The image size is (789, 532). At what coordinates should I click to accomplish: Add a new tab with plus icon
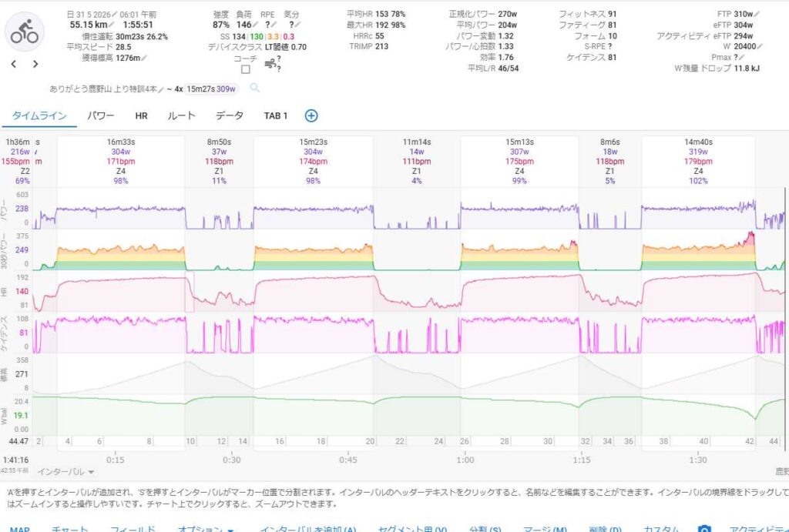click(x=311, y=115)
